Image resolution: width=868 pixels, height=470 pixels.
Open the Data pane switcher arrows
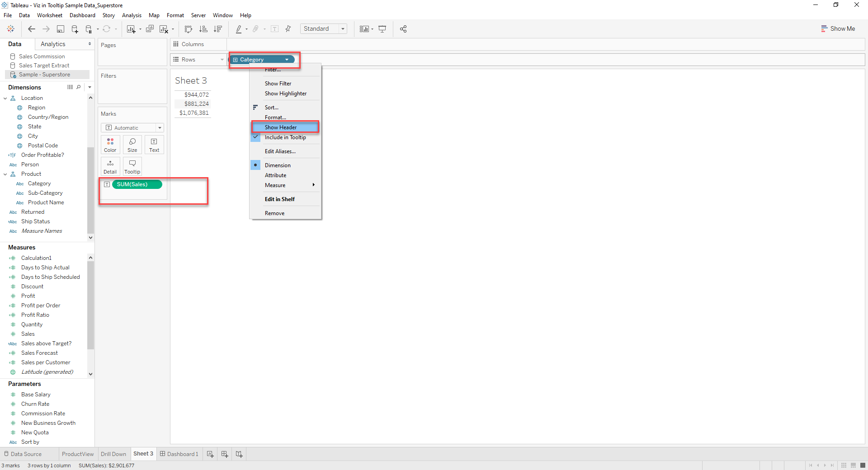90,44
